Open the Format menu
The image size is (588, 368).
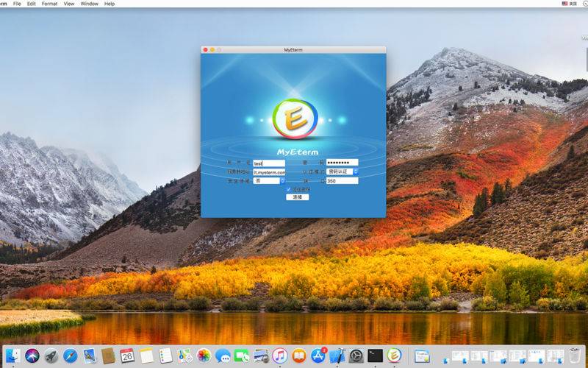coord(49,4)
